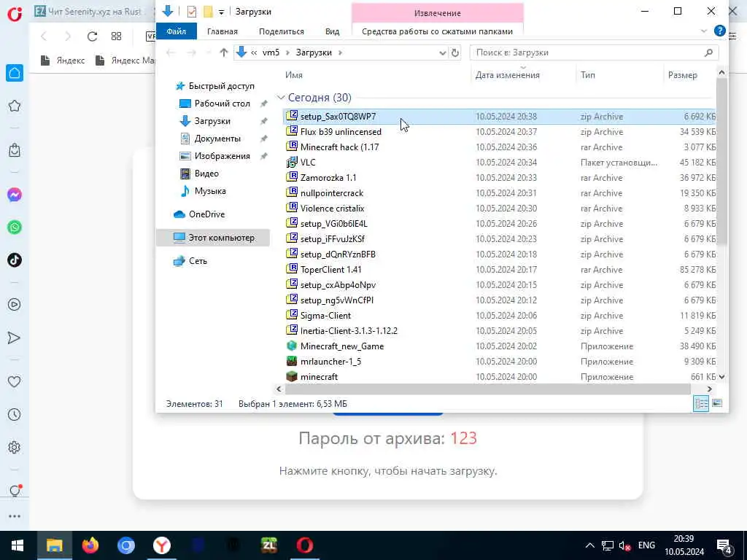Select Документы in navigation pane
This screenshot has width=747, height=560.
point(217,139)
